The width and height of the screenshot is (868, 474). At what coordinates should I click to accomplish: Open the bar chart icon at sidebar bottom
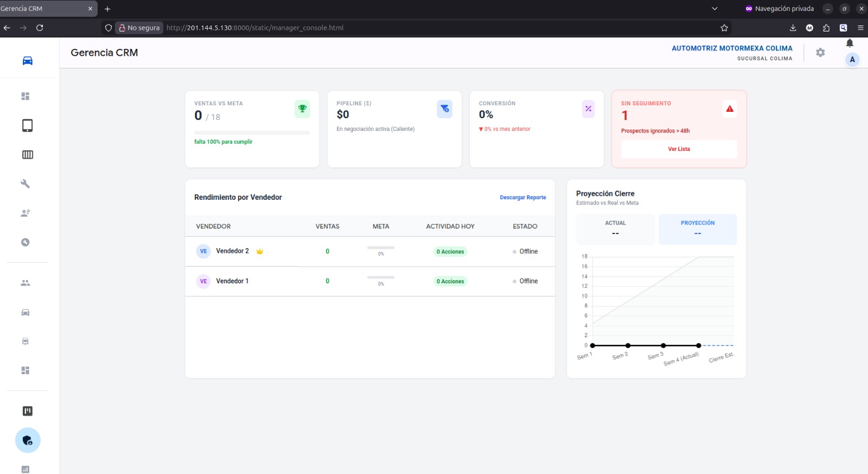(x=25, y=470)
